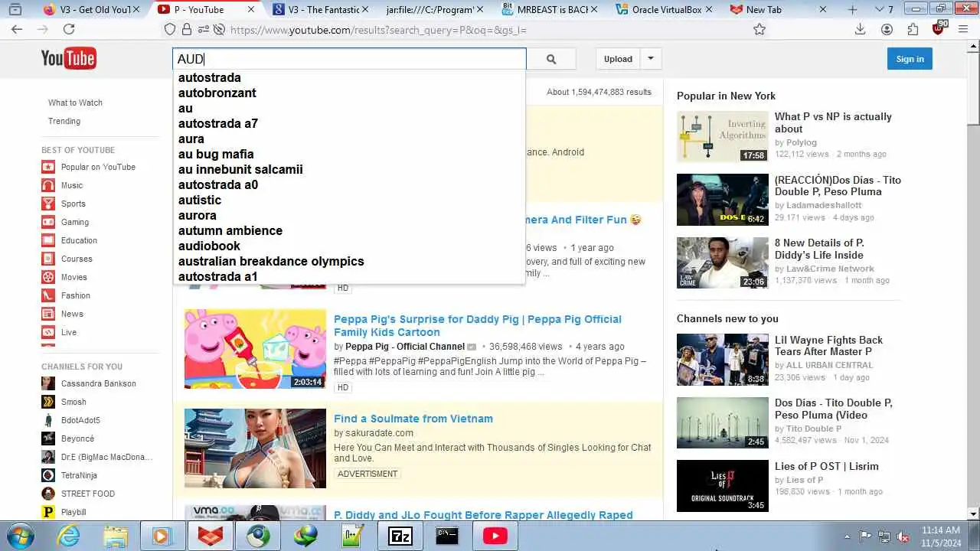980x551 pixels.
Task: Open the TetraNinja channel
Action: [x=79, y=475]
